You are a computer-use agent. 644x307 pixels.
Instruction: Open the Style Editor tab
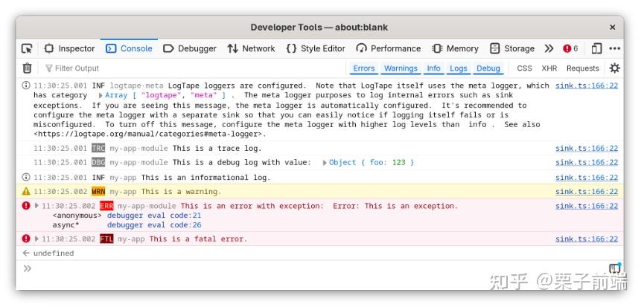tap(316, 49)
